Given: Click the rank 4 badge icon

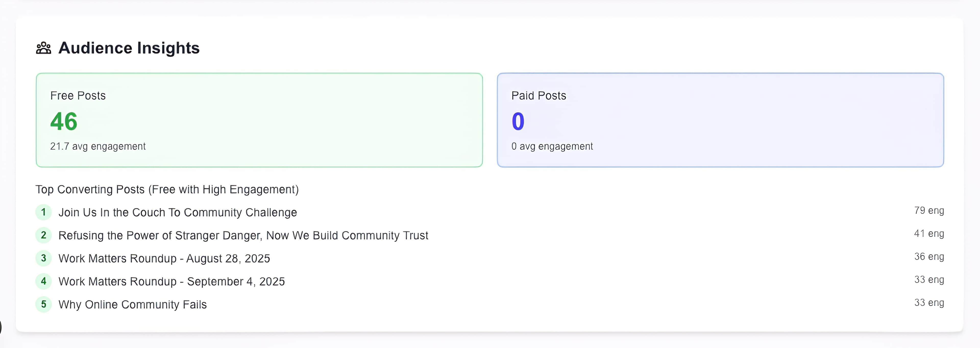Looking at the screenshot, I should 44,281.
